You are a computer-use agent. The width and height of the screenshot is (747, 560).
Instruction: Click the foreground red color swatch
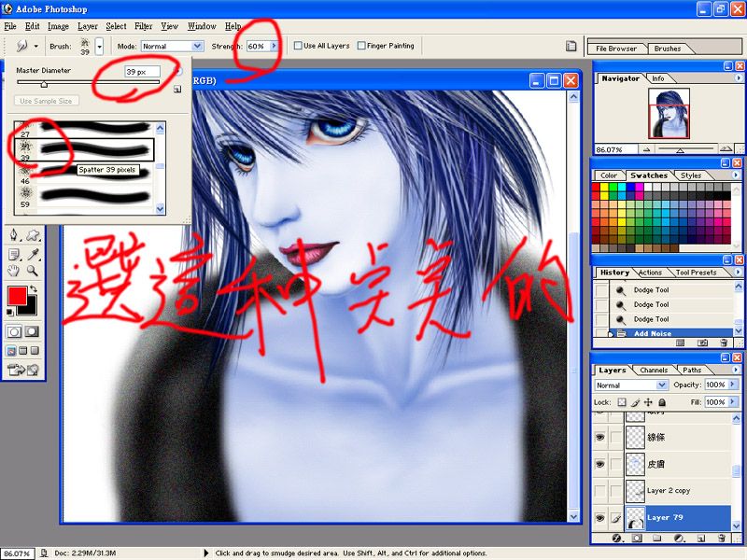tap(17, 296)
